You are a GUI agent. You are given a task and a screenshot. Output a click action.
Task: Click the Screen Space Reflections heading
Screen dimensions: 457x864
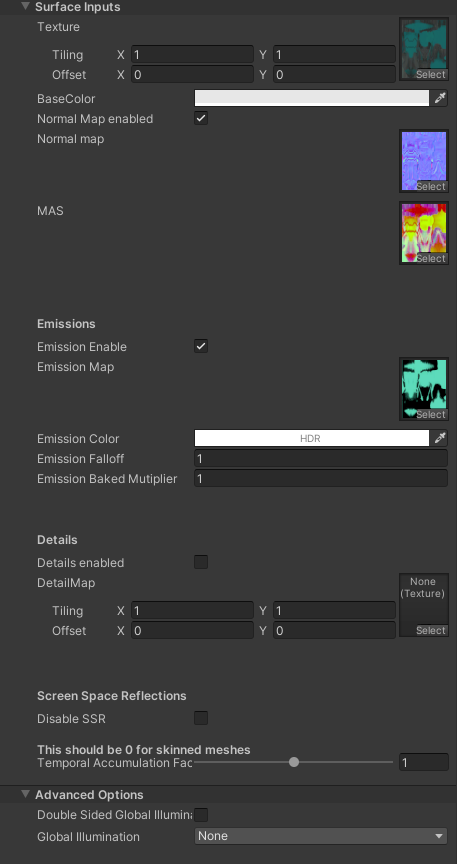pyautogui.click(x=111, y=696)
